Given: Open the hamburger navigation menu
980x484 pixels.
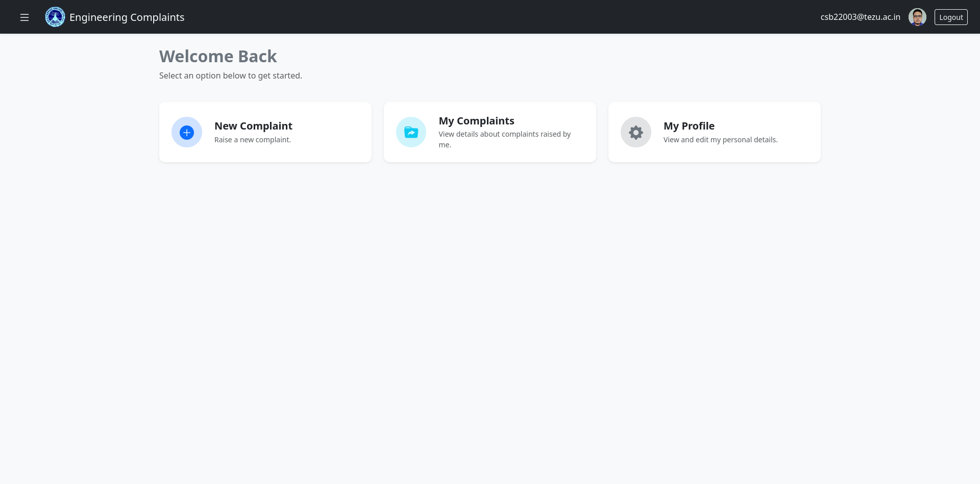Looking at the screenshot, I should [x=24, y=17].
